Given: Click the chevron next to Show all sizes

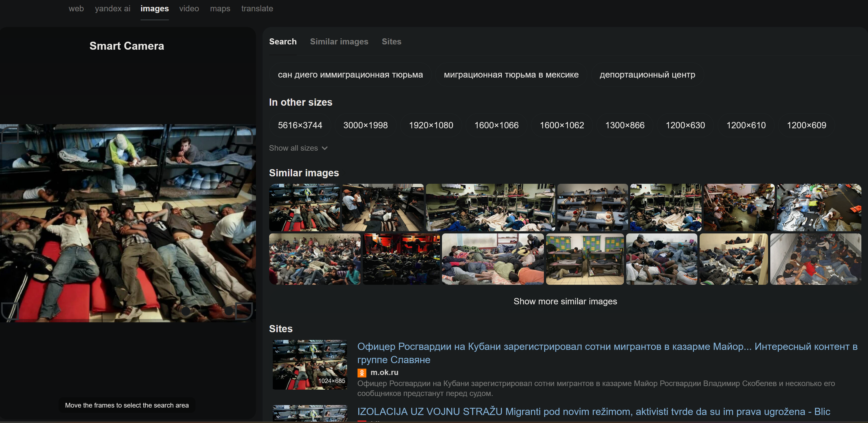Looking at the screenshot, I should 324,148.
